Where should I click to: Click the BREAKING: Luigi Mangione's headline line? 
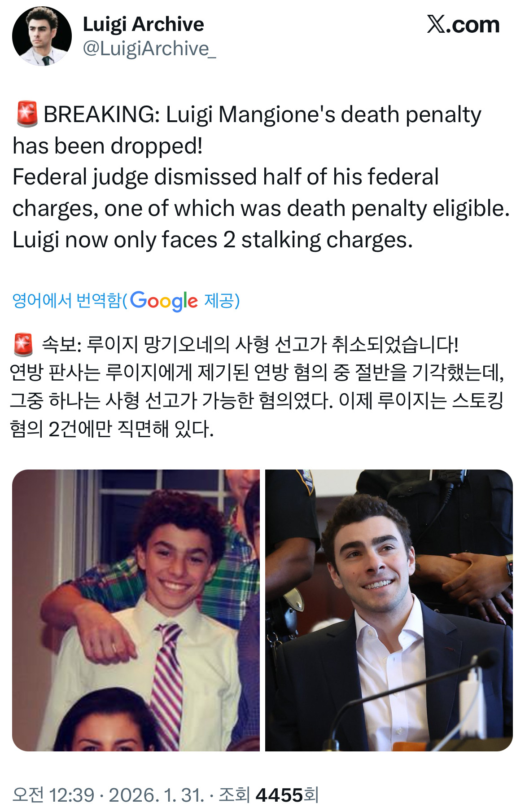(x=262, y=114)
